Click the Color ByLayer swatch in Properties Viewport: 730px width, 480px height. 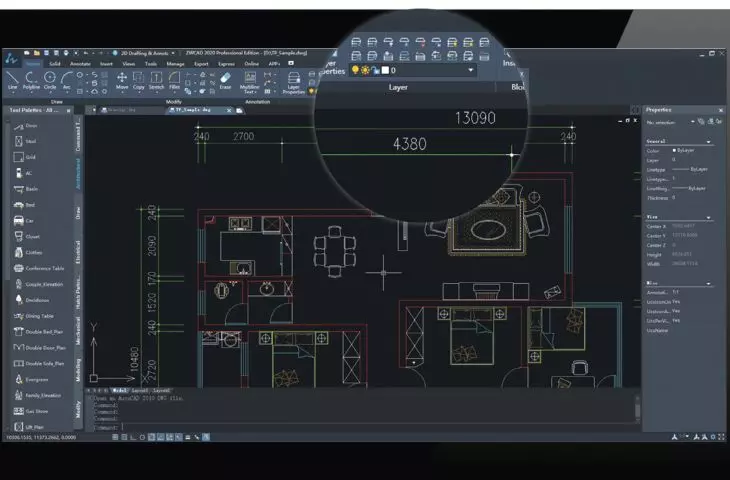(674, 150)
